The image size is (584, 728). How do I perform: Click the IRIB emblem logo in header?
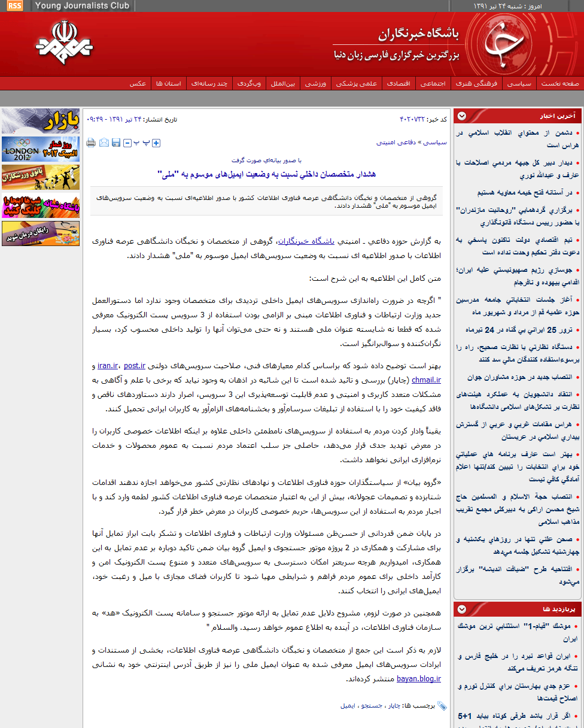[x=63, y=44]
